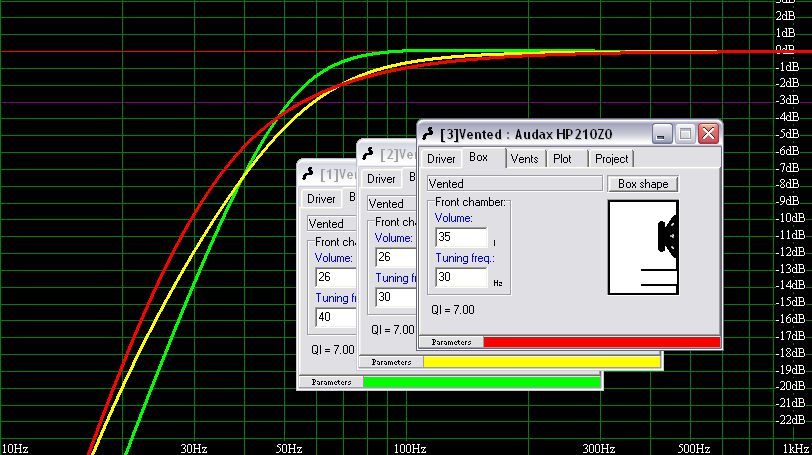Screen dimensions: 812x455
Task: Click the Box shape button
Action: point(643,184)
